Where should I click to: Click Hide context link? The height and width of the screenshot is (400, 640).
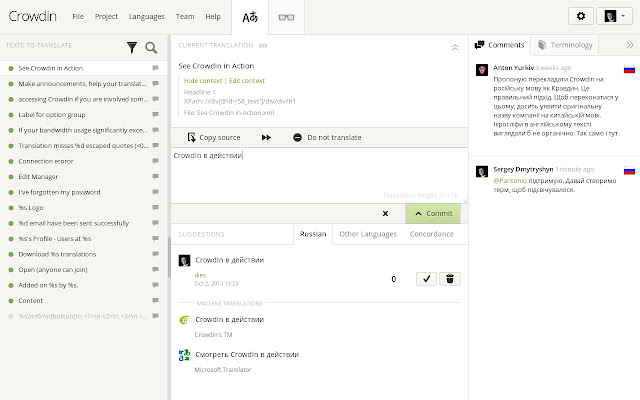pos(203,80)
